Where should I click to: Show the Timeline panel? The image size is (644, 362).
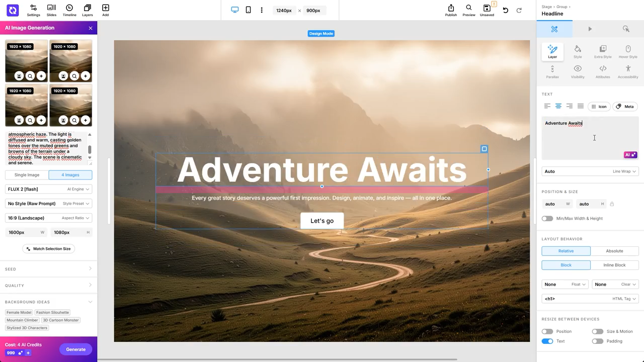[x=69, y=10]
